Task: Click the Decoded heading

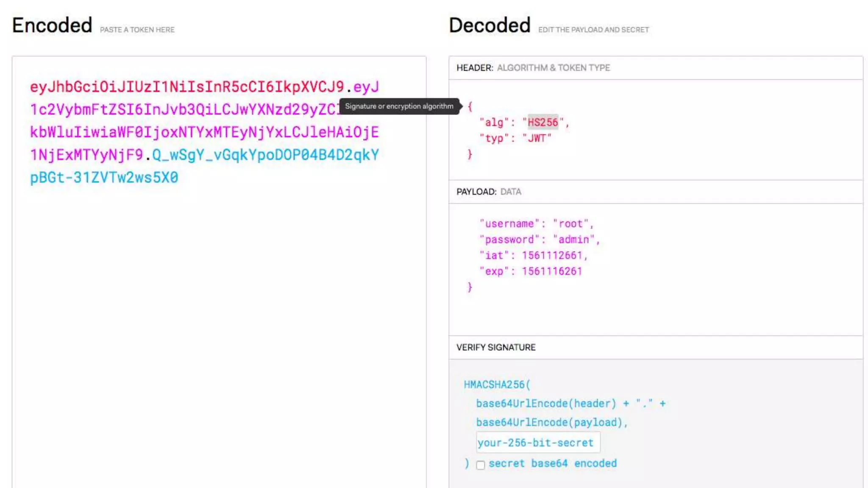Action: [x=489, y=25]
